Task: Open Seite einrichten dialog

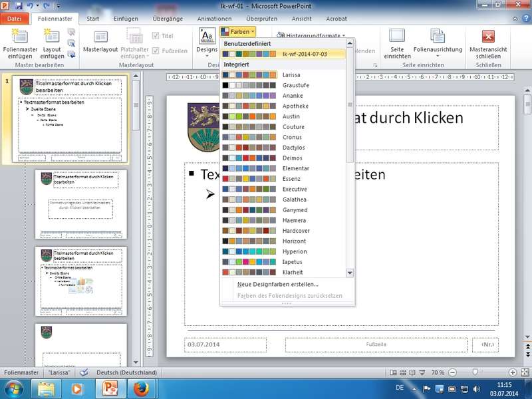Action: pos(396,41)
